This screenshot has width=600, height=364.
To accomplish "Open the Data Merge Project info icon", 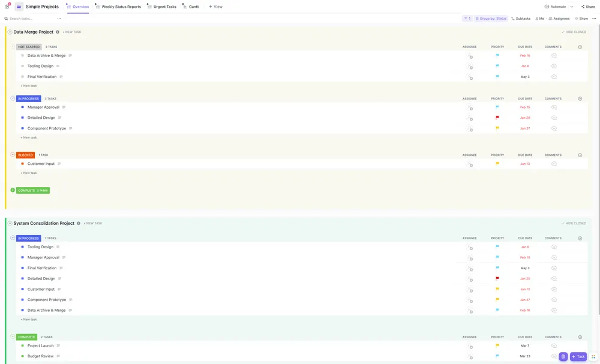I will click(x=58, y=32).
